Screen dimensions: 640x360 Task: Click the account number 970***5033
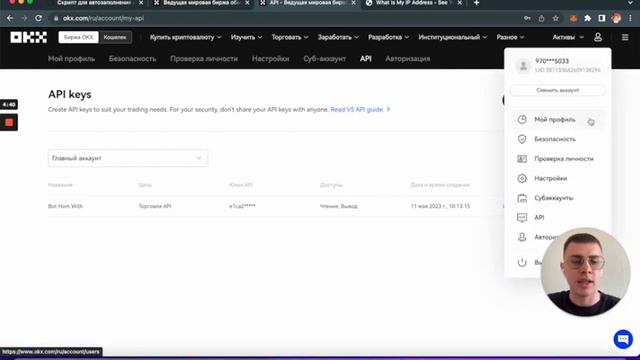pos(552,61)
